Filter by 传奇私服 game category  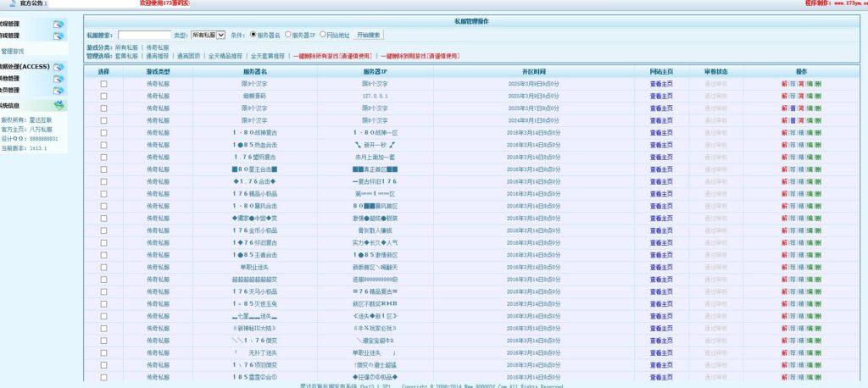(x=158, y=47)
